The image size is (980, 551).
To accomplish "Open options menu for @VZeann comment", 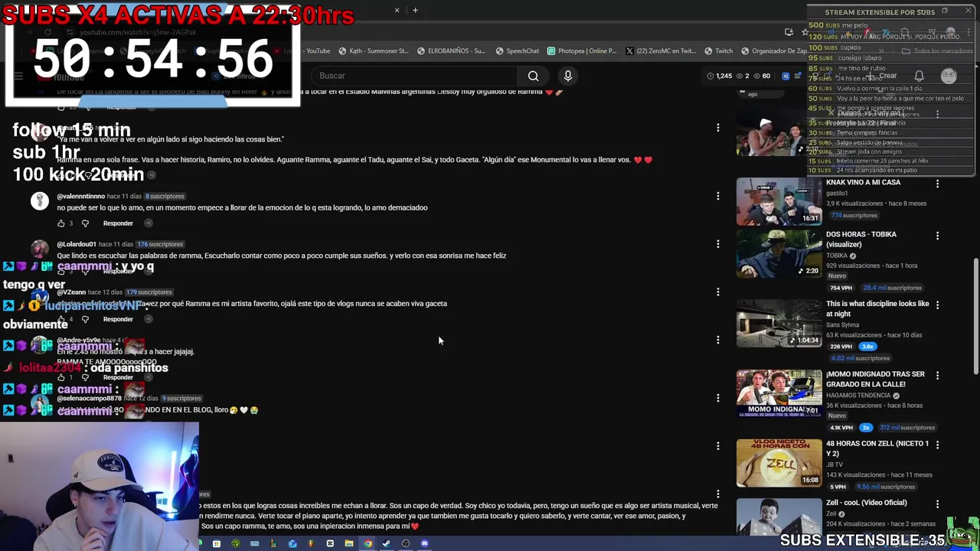I will tap(718, 292).
